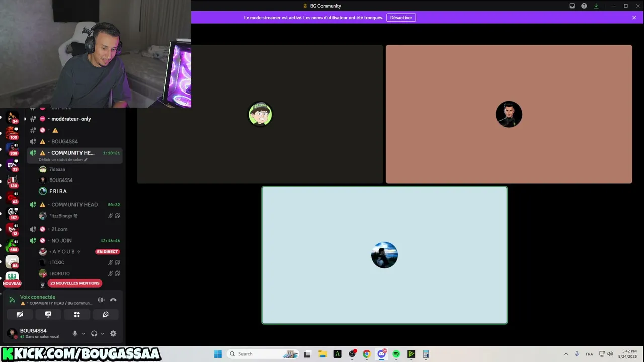The width and height of the screenshot is (644, 362).
Task: Open microphone input options arrow
Action: pos(83,333)
